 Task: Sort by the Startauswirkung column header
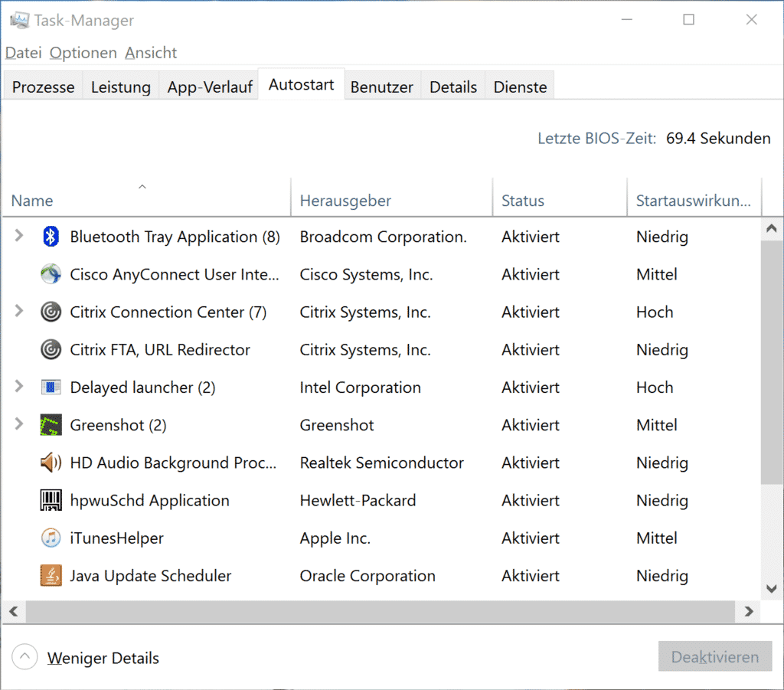click(694, 197)
